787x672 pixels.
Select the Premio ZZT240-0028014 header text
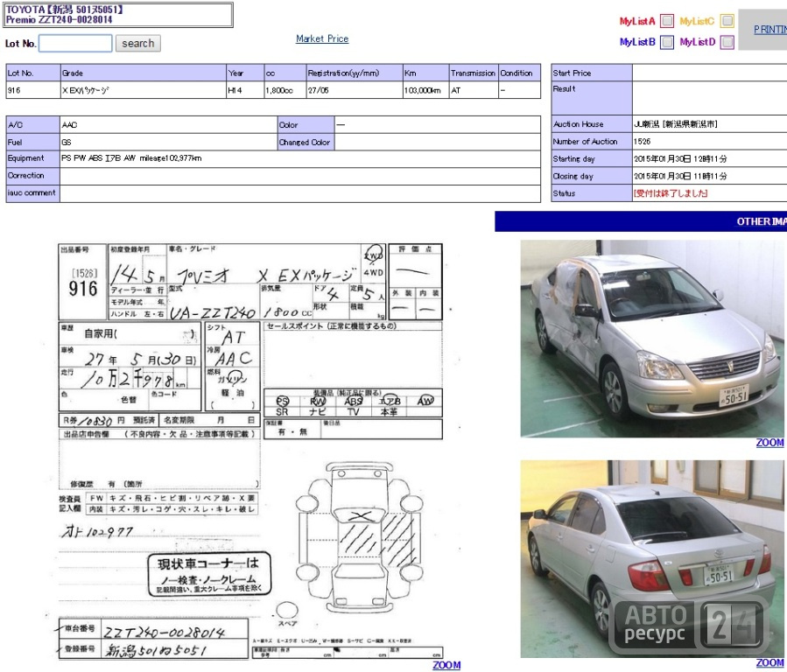pyautogui.click(x=59, y=19)
